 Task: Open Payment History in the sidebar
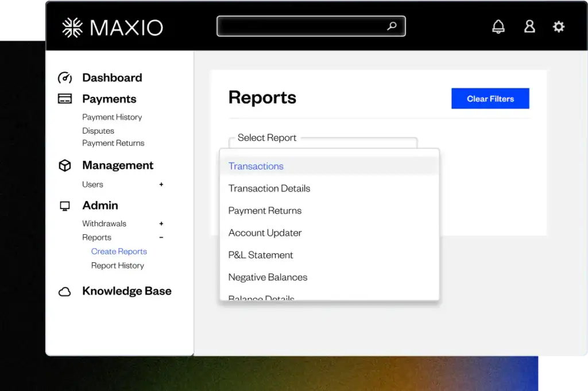pos(112,117)
